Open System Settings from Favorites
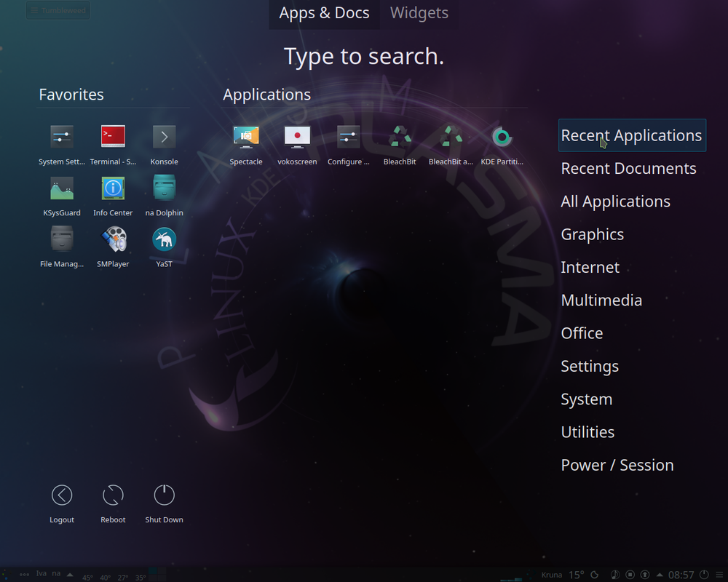The width and height of the screenshot is (728, 582). tap(62, 137)
